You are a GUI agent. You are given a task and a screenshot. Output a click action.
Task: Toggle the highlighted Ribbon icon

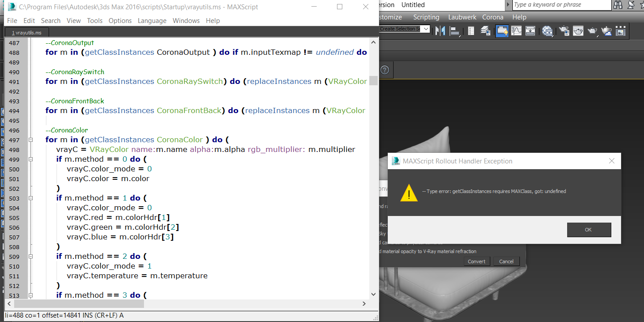[x=502, y=30]
